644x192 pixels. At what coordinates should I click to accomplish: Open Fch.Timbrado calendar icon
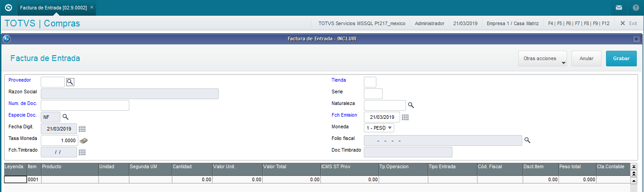82,152
